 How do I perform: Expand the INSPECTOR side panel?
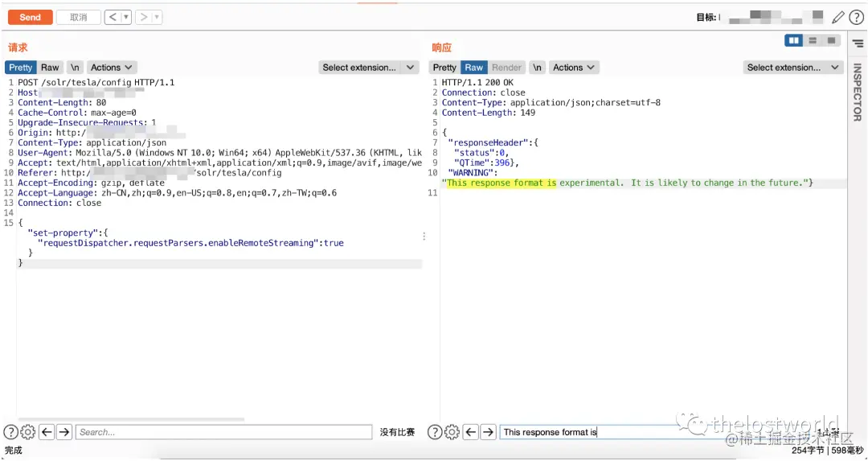pos(857,92)
